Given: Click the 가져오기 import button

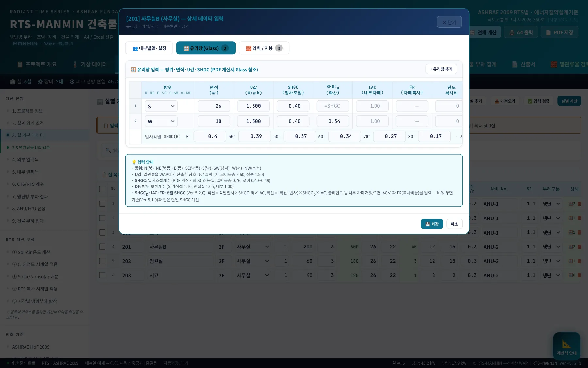Looking at the screenshot, I should pyautogui.click(x=505, y=101).
